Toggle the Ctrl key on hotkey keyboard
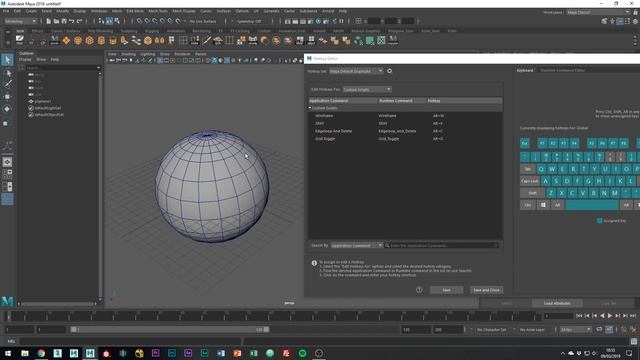Viewport: 640px width, 360px height. 527,205
